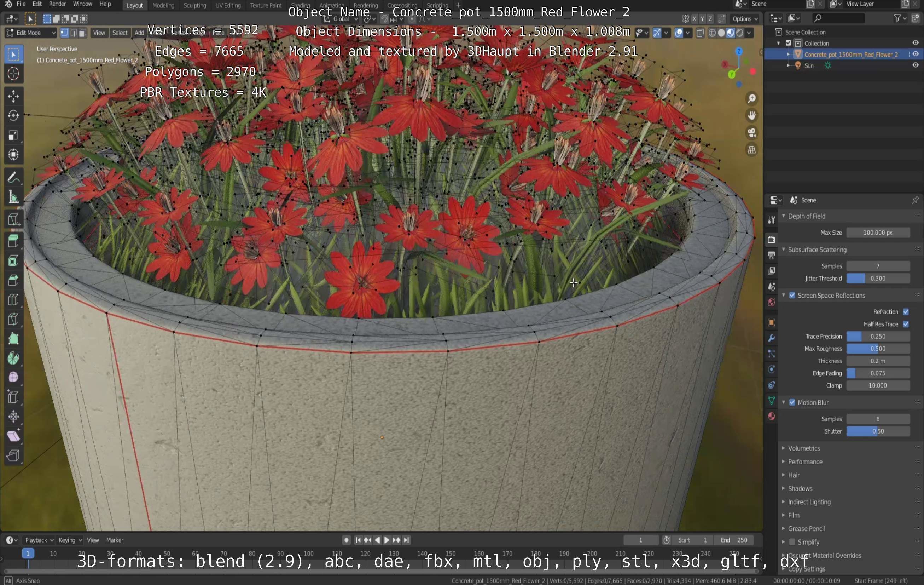Enable vertex select mode
The image size is (924, 585).
[x=64, y=33]
